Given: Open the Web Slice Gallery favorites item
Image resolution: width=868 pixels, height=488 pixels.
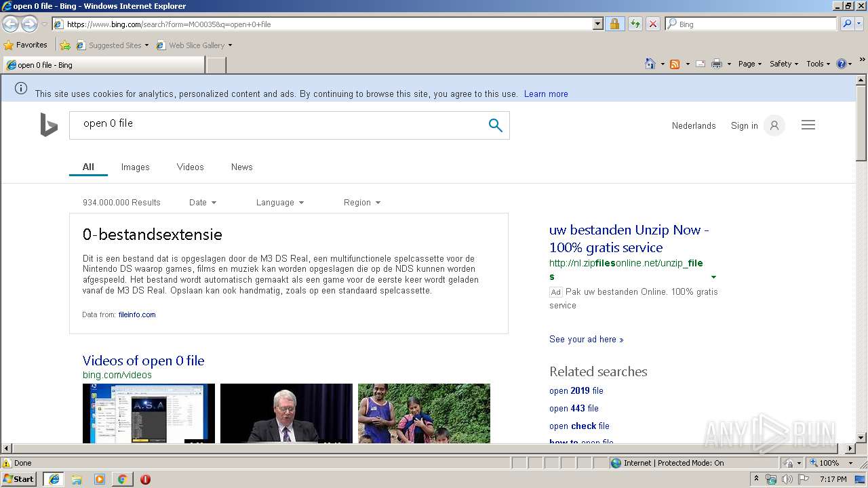Looking at the screenshot, I should coord(194,45).
